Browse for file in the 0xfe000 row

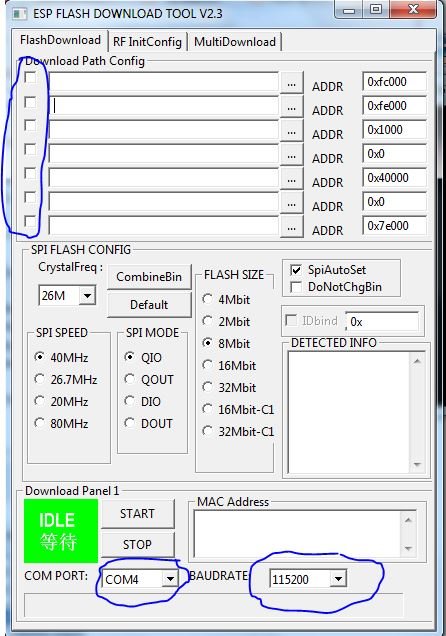point(291,107)
